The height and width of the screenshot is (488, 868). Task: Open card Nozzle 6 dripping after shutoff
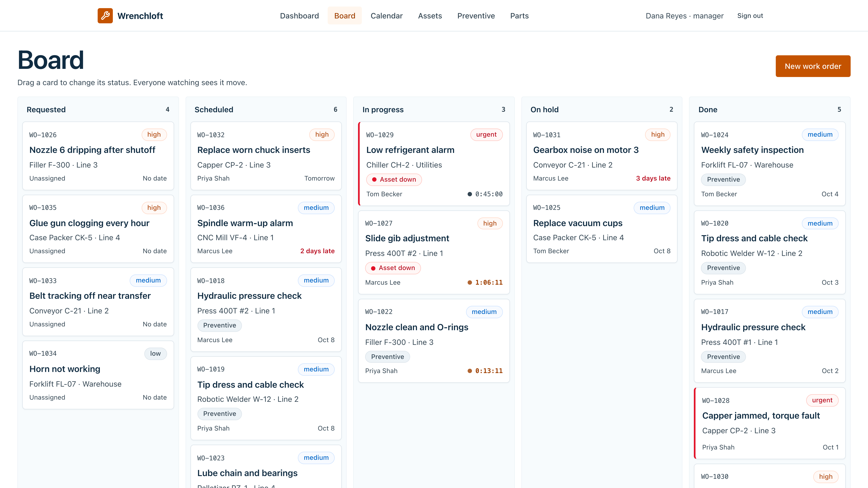(98, 156)
